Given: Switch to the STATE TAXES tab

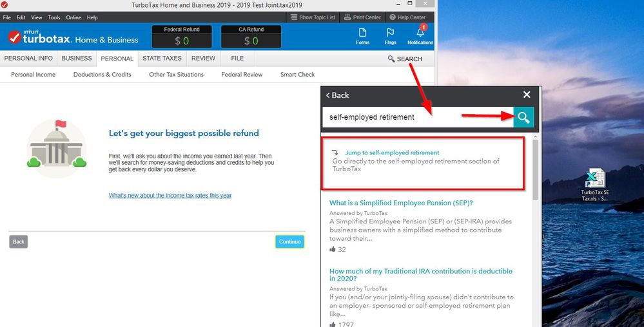Looking at the screenshot, I should 162,58.
